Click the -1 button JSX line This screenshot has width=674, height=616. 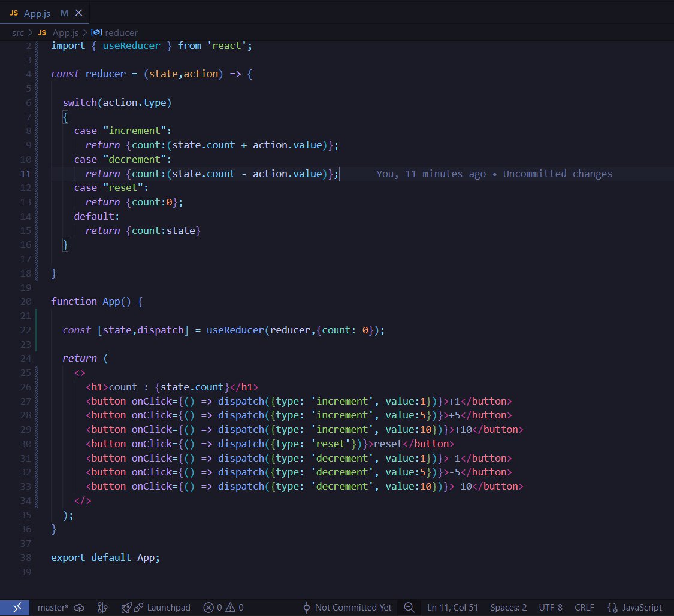coord(299,459)
